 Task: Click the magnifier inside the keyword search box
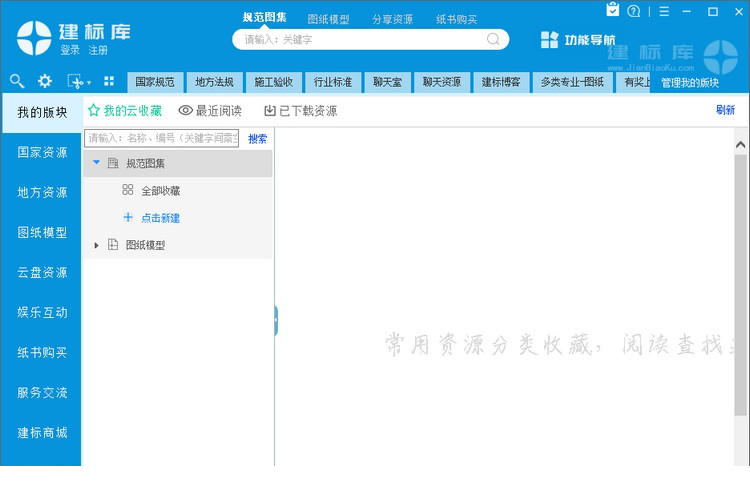(493, 39)
